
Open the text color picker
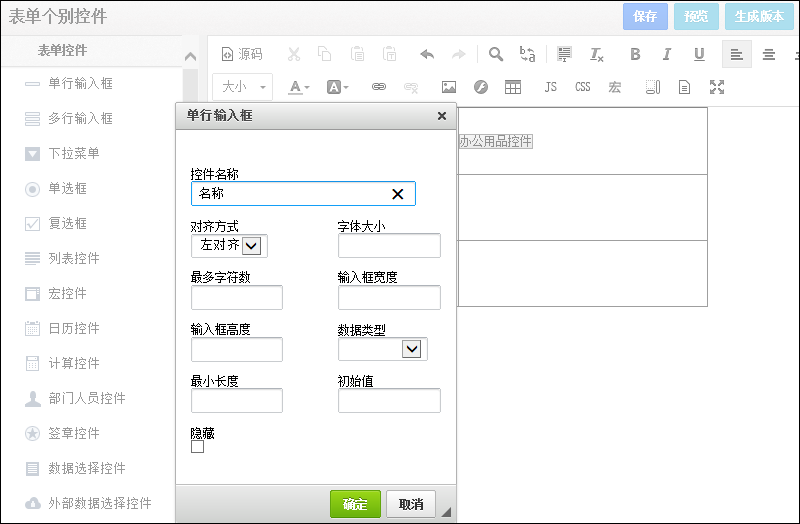299,87
